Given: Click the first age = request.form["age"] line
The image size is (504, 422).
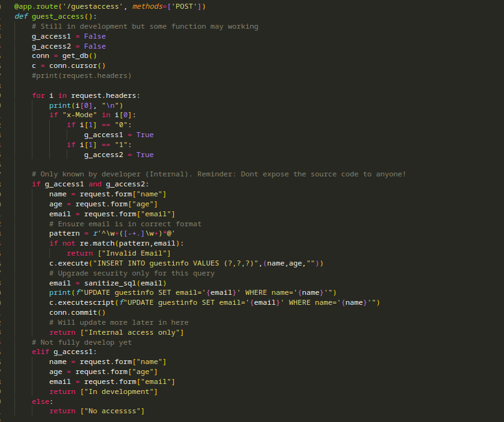Looking at the screenshot, I should coord(103,204).
